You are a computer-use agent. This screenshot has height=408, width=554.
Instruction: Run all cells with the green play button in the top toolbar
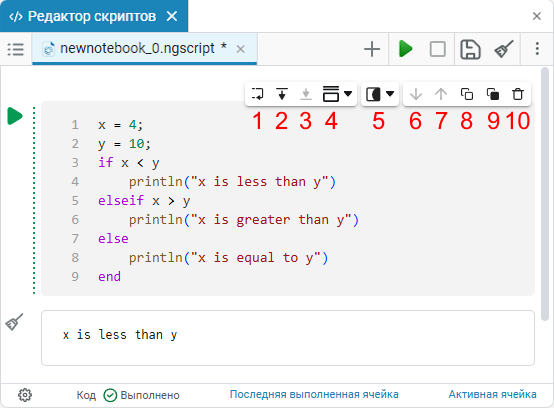click(x=406, y=49)
